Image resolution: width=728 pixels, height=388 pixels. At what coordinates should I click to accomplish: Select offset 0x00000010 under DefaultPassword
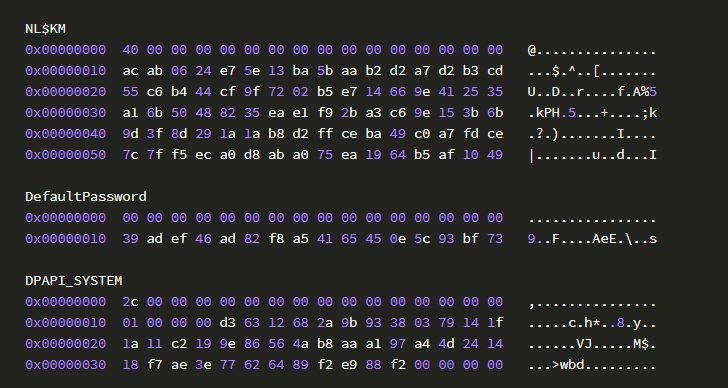(x=65, y=239)
